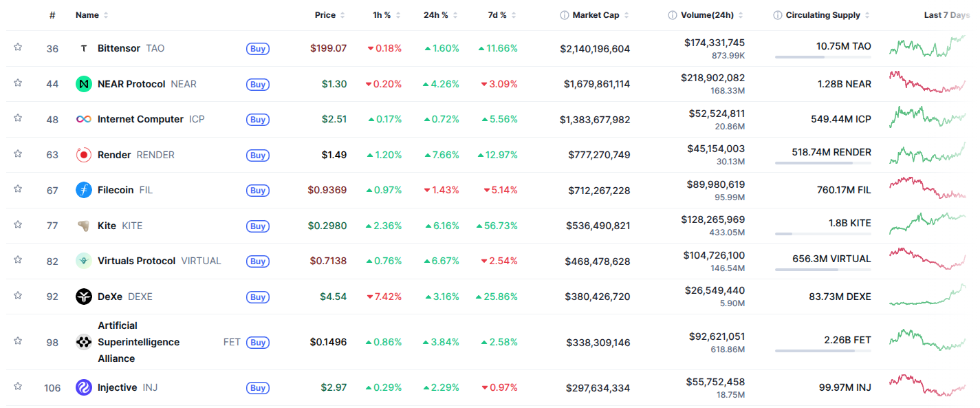Toggle the watchlist star for Kite
980x408 pixels.
point(18,224)
